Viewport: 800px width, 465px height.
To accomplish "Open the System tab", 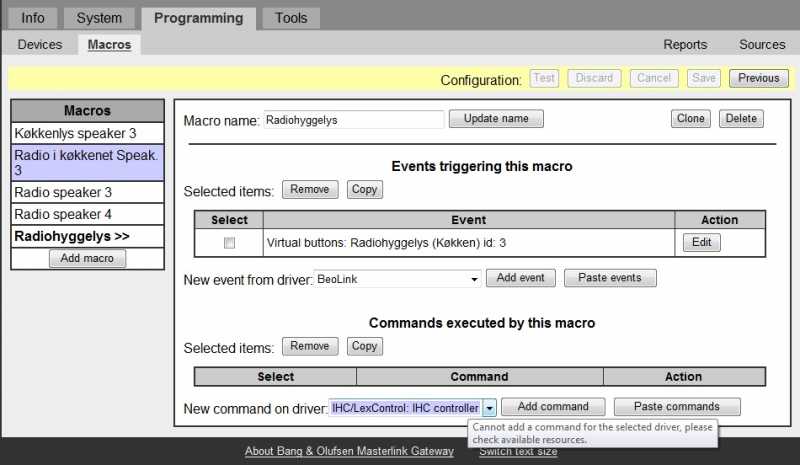I will [99, 18].
